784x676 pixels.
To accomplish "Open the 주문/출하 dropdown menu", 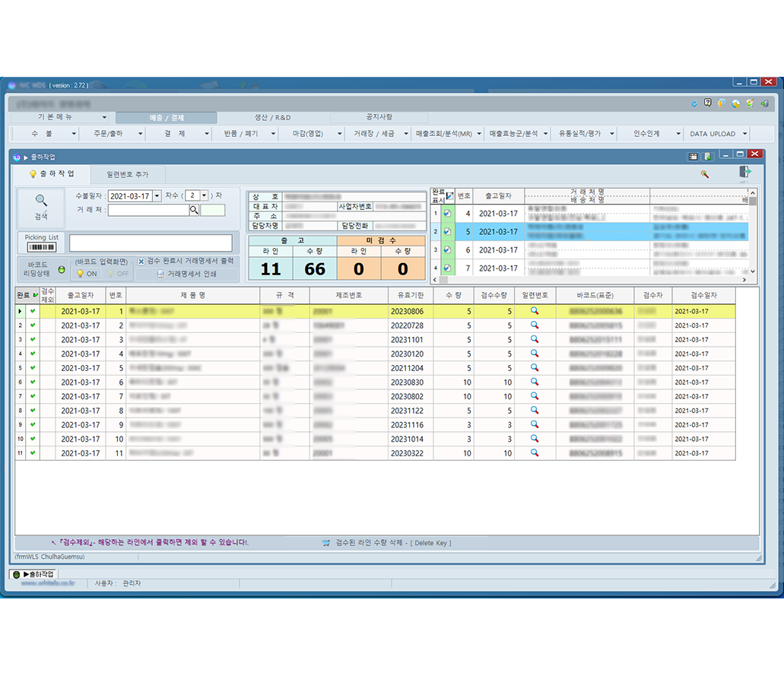I will click(x=113, y=134).
